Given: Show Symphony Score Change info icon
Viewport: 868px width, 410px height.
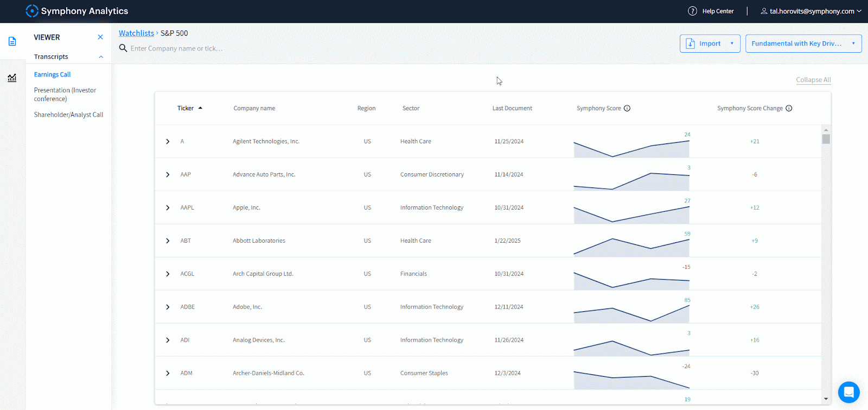Looking at the screenshot, I should 789,108.
